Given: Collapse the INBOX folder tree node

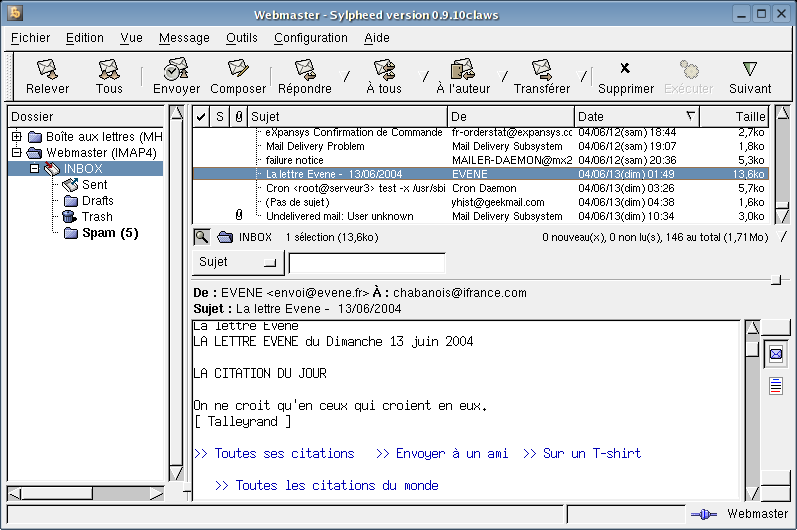Looking at the screenshot, I should tap(34, 169).
